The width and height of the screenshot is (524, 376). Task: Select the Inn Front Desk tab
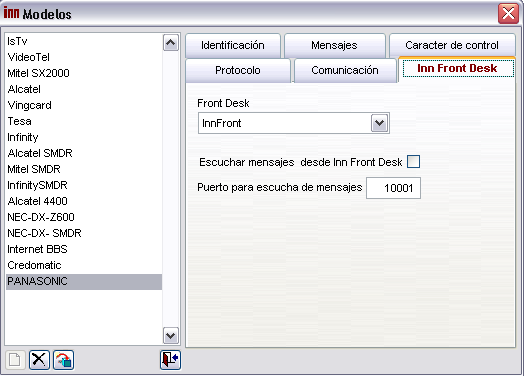coord(457,69)
